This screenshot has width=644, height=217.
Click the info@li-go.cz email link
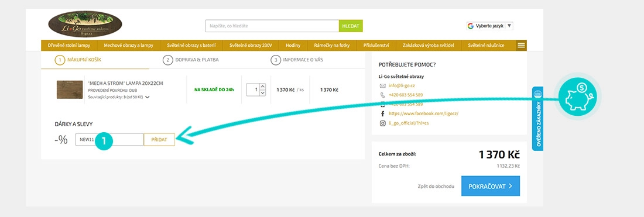pyautogui.click(x=402, y=86)
